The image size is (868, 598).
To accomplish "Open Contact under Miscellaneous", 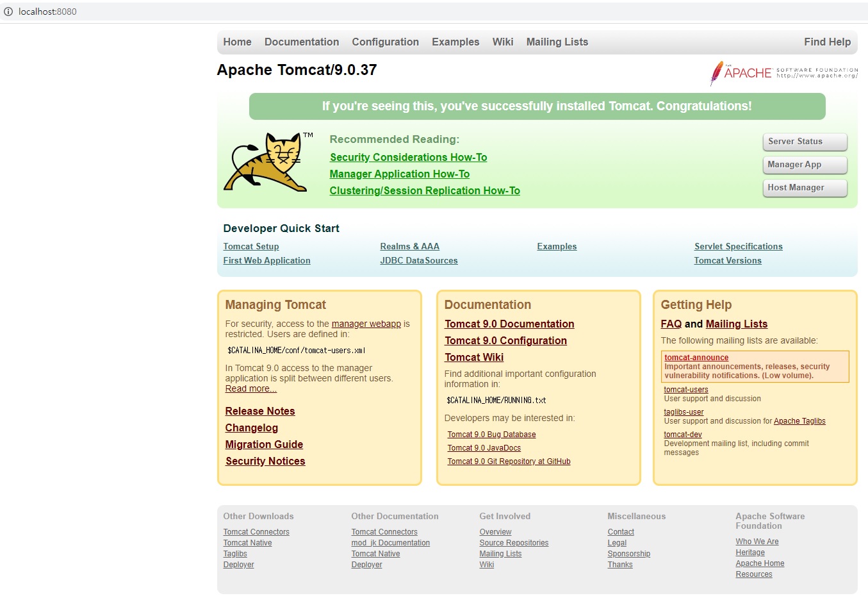I will 621,532.
